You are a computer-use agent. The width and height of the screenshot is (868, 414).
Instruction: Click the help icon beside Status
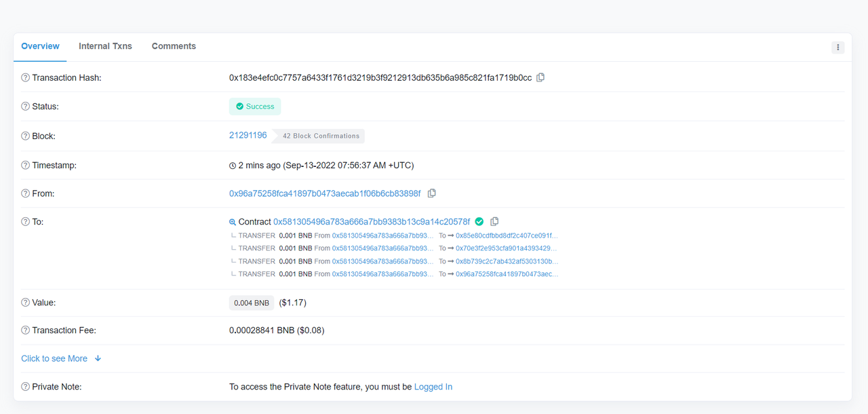(26, 107)
